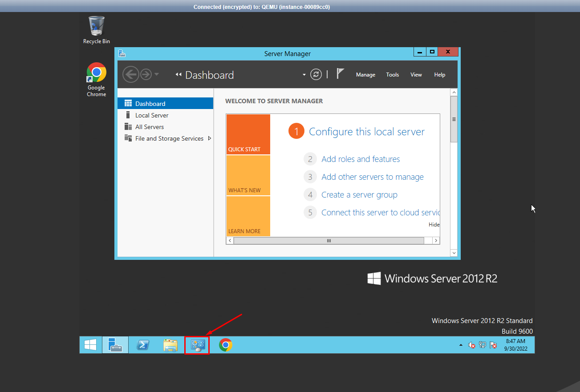Click the vertical scrollbar thumb
This screenshot has height=392, width=580.
tap(454, 119)
